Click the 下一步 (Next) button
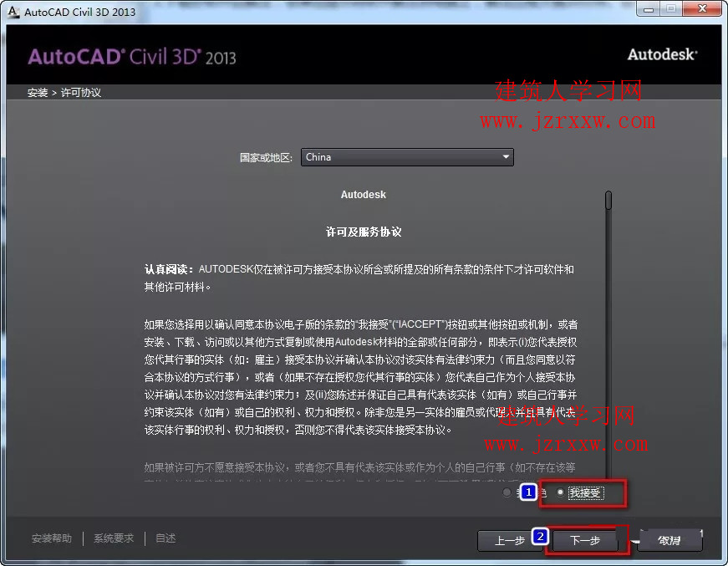The image size is (728, 566). (x=585, y=540)
